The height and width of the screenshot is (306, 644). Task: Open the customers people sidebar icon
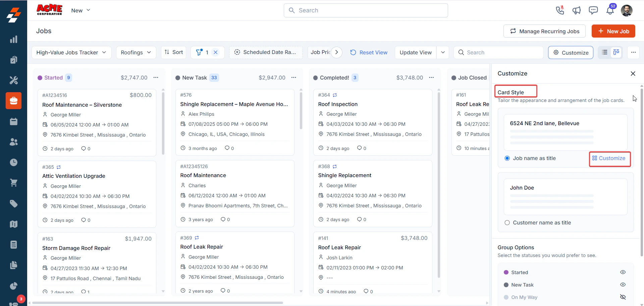[14, 142]
